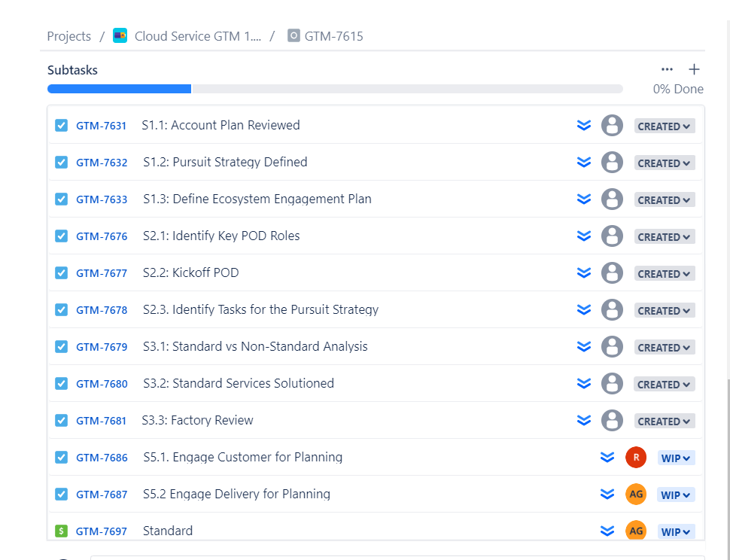Click subtask type icon for GTM-7633
Viewport: 730px width, 560px height.
(x=61, y=199)
